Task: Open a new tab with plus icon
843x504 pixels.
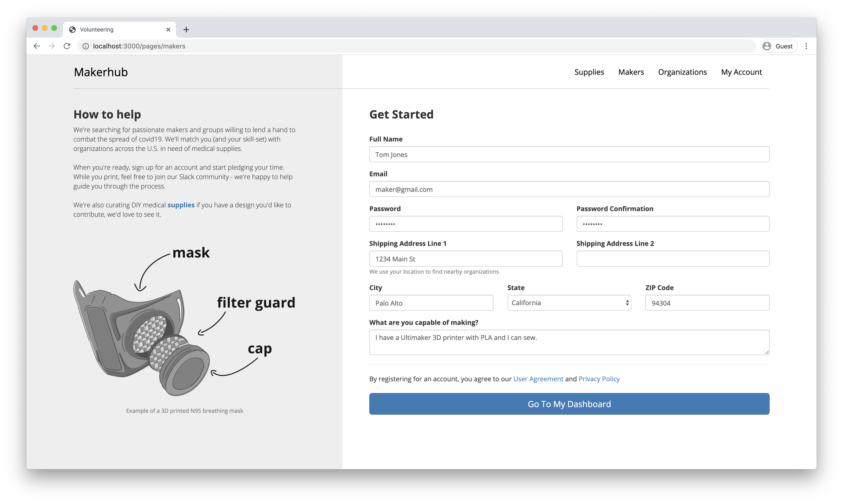Action: [186, 30]
